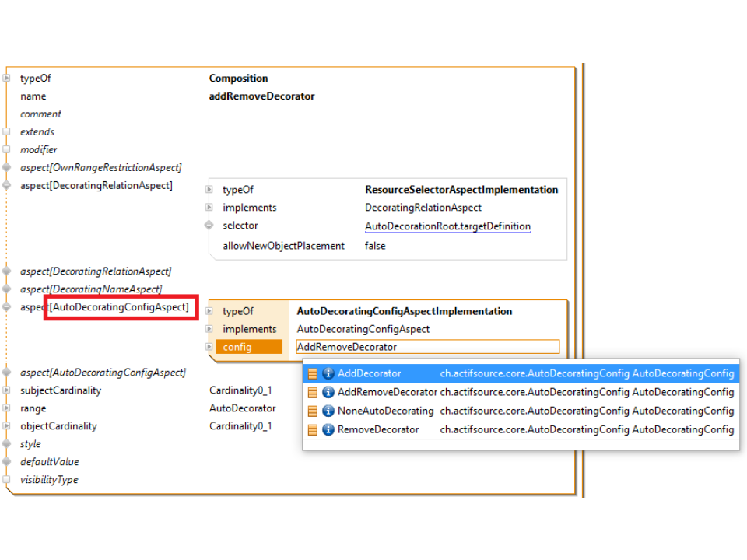
Task: Click the orange list icon beside RemoveDecorator
Action: (314, 429)
